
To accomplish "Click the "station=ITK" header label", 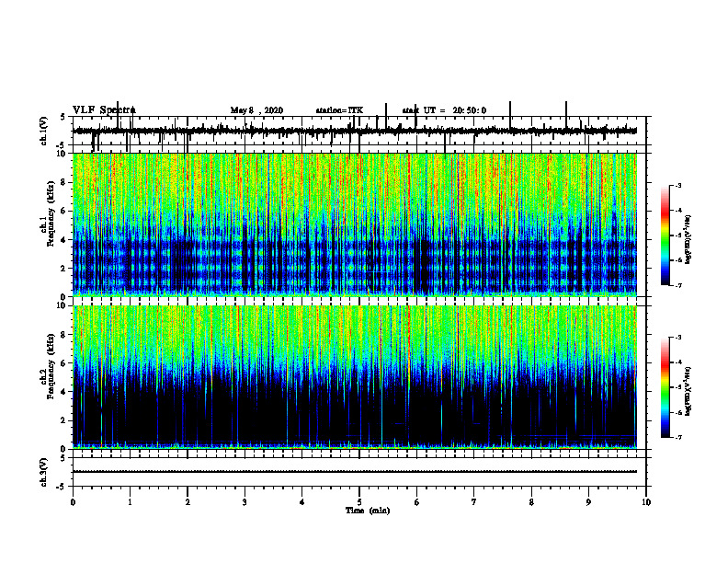I will coord(339,110).
